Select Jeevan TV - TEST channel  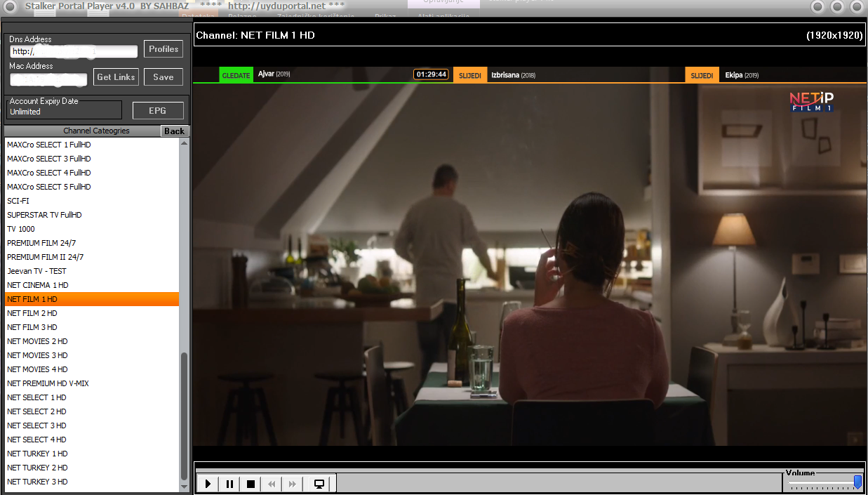(92, 271)
